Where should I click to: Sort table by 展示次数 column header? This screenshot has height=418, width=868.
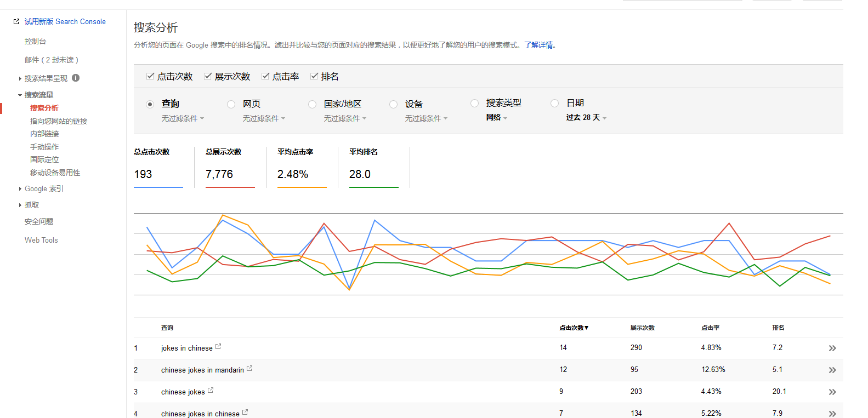642,328
